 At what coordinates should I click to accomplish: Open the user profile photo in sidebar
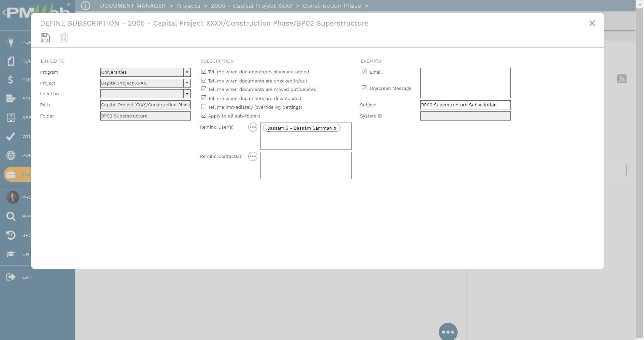coord(13,197)
